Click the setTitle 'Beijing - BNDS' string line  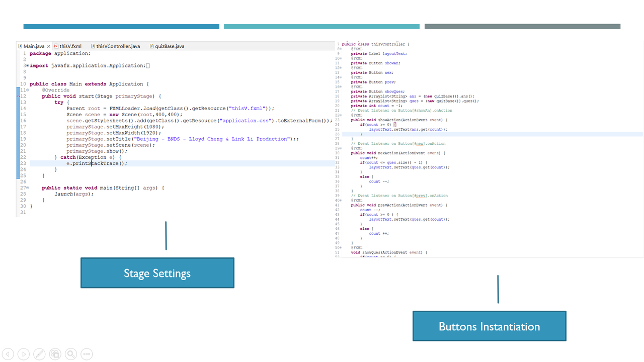tap(182, 139)
